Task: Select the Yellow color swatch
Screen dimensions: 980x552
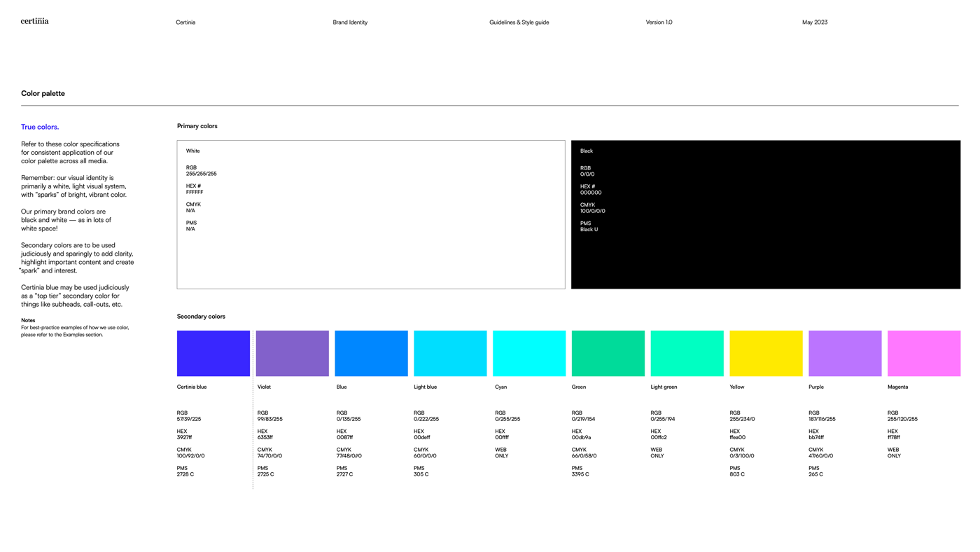Action: 766,353
